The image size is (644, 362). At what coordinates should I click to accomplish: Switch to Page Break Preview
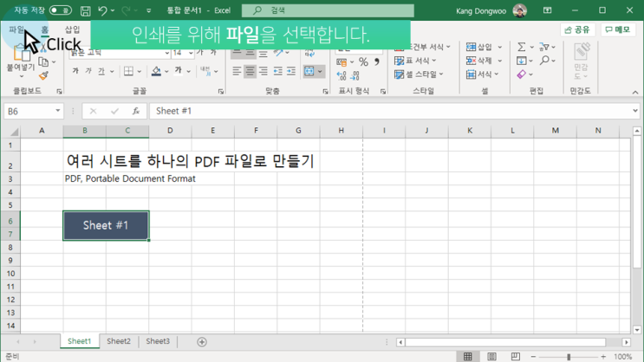(x=516, y=357)
